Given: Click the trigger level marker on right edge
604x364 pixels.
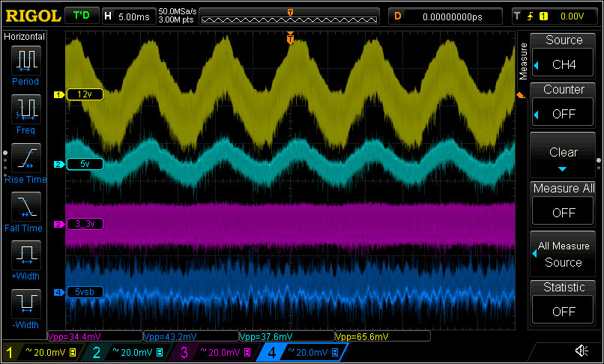Looking at the screenshot, I should point(521,95).
